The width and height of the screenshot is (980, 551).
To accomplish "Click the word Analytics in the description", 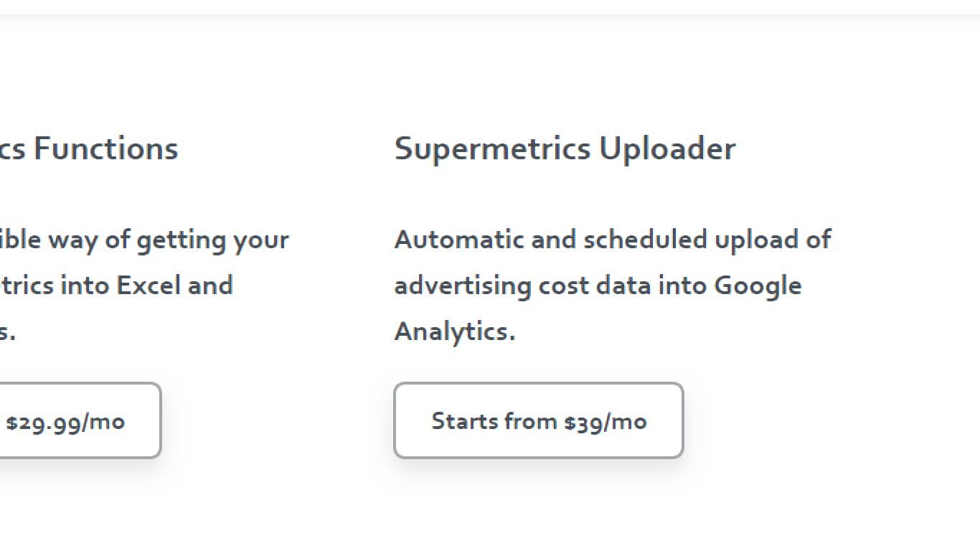I will pyautogui.click(x=454, y=331).
